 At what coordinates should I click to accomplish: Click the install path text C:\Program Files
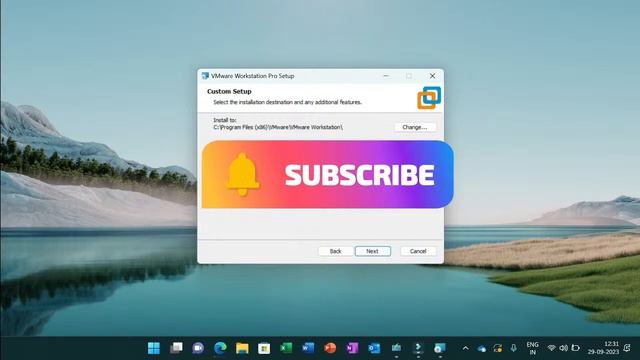[x=278, y=127]
